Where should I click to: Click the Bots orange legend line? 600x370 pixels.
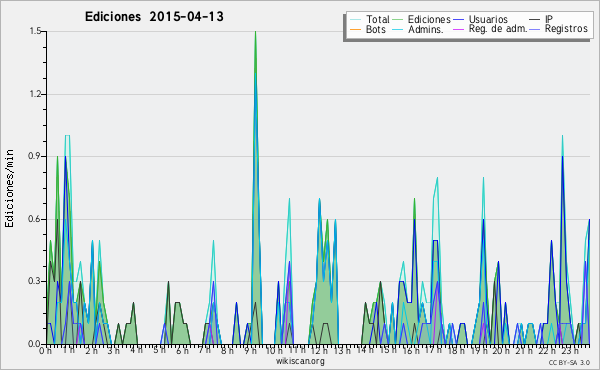tap(355, 29)
